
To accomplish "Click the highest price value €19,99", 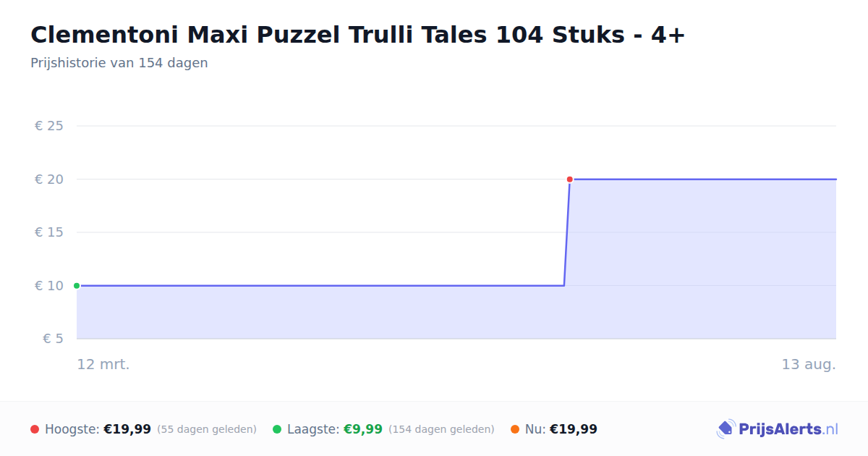I will point(127,429).
